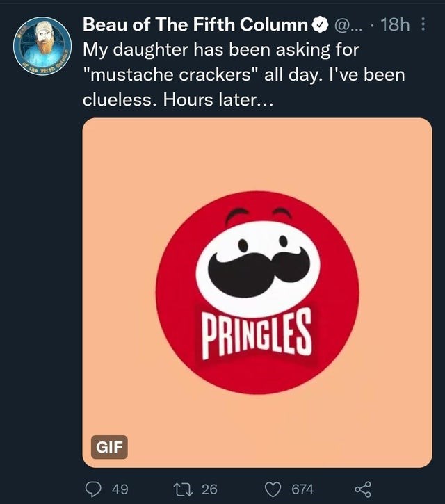Open the share icon options
Screen dimensions: 445x504
[363, 489]
